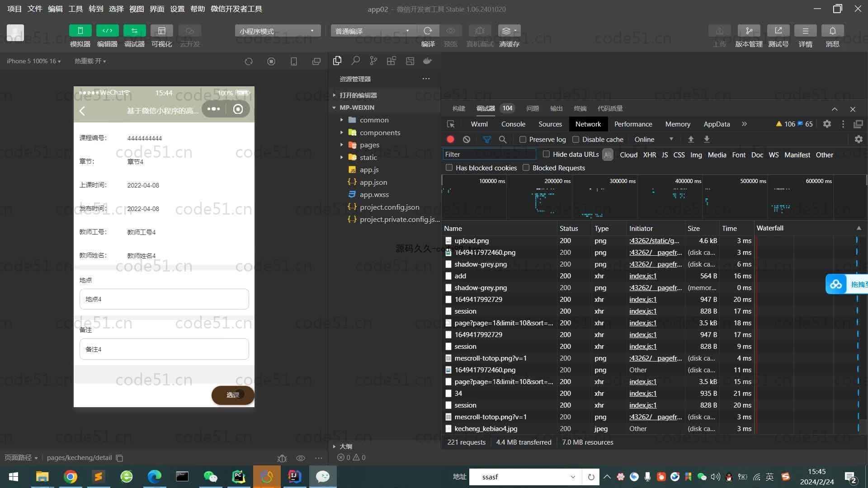This screenshot has width=868, height=488.
Task: Switch to the Console tab
Action: click(513, 124)
